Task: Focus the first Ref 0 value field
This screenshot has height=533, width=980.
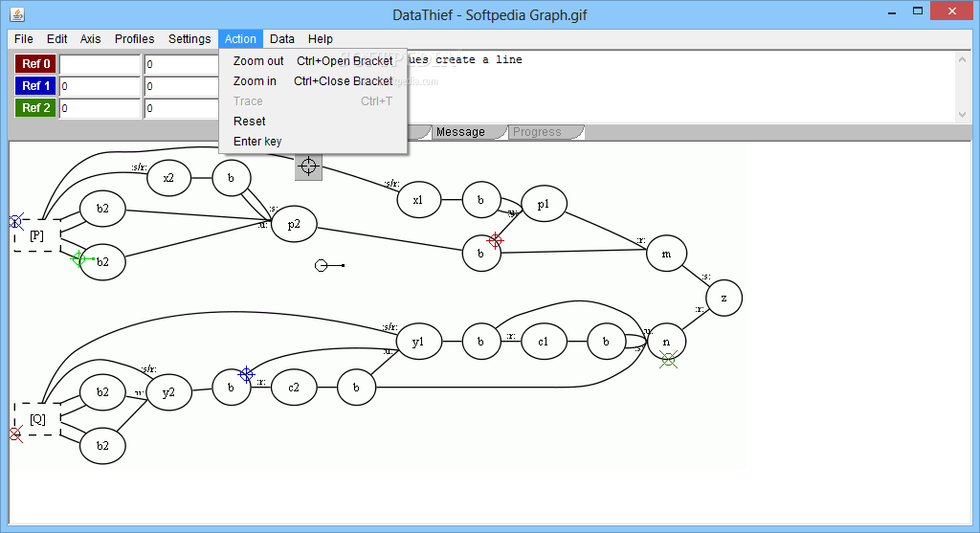Action: point(100,64)
